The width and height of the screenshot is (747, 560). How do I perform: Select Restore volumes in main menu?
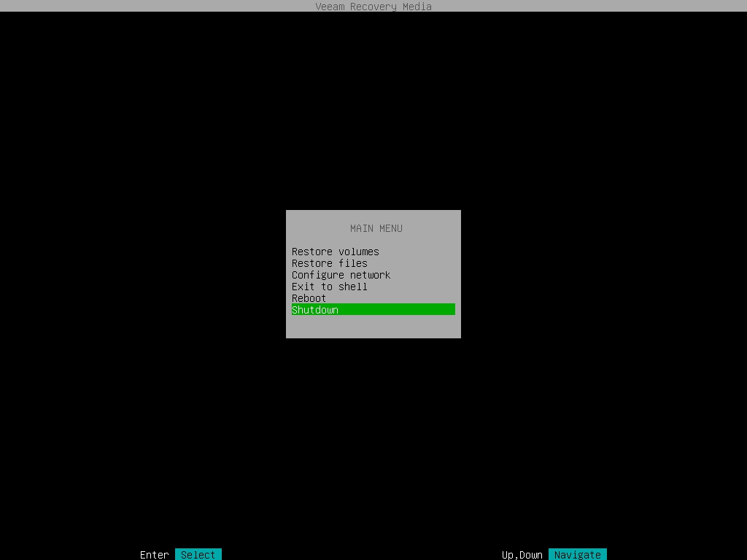point(335,252)
